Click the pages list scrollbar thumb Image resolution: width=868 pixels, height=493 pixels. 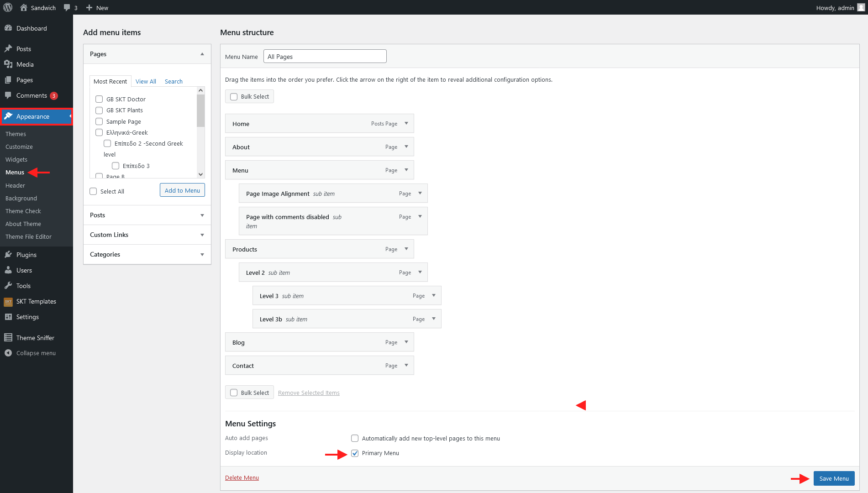pyautogui.click(x=200, y=110)
